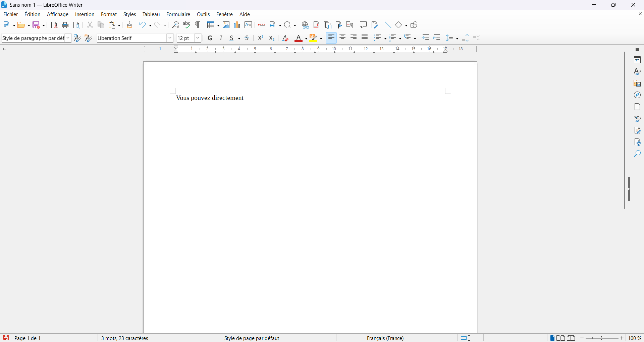Open the Outils menu

pos(203,14)
